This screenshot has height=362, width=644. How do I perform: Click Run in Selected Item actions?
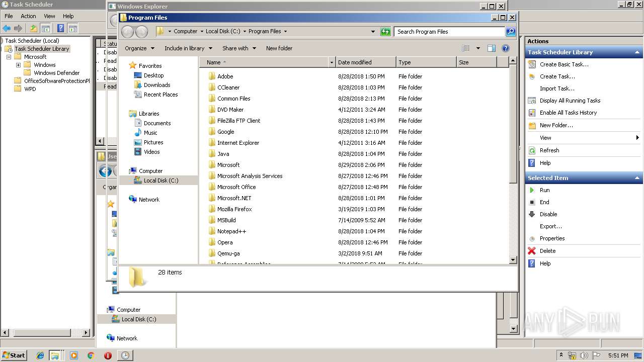tap(544, 190)
